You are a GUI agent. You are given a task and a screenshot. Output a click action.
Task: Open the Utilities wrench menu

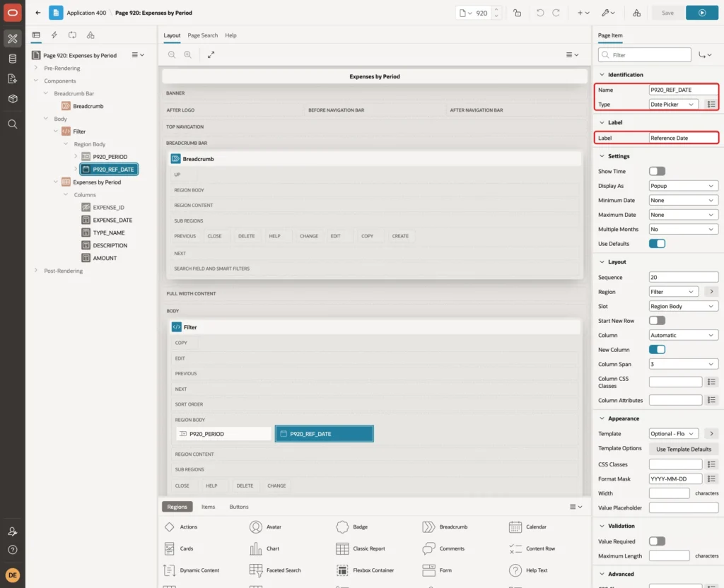point(608,13)
